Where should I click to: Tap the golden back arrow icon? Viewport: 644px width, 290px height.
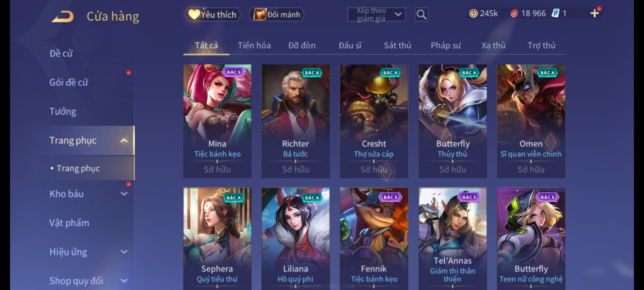coord(63,16)
